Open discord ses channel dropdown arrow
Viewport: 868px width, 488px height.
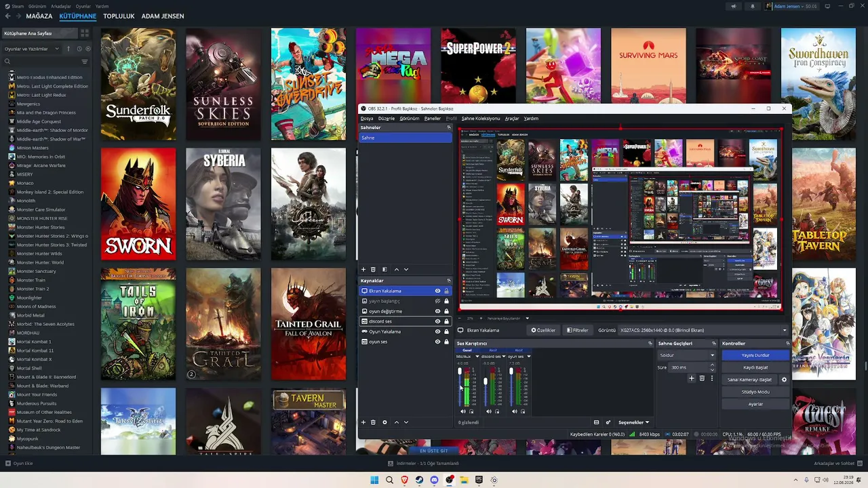click(x=503, y=357)
